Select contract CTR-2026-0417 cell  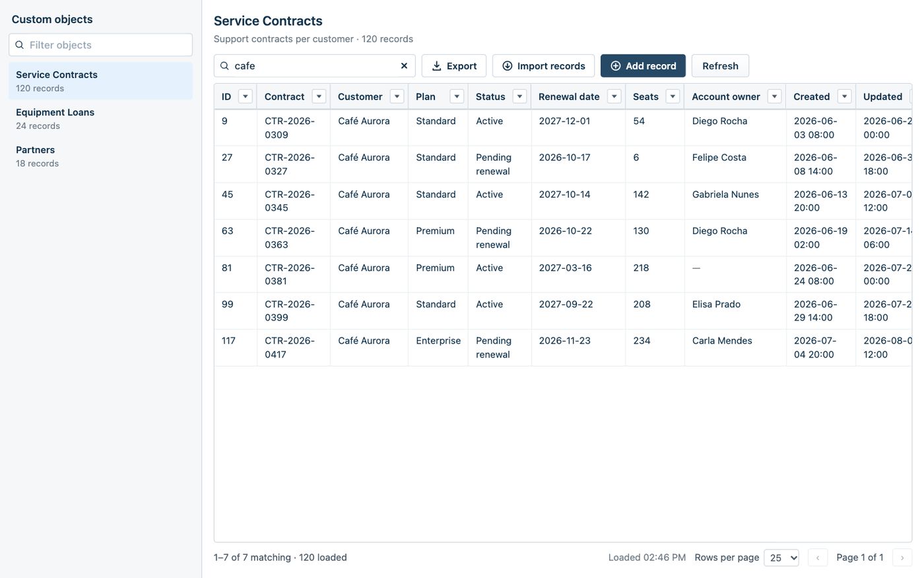coord(294,347)
